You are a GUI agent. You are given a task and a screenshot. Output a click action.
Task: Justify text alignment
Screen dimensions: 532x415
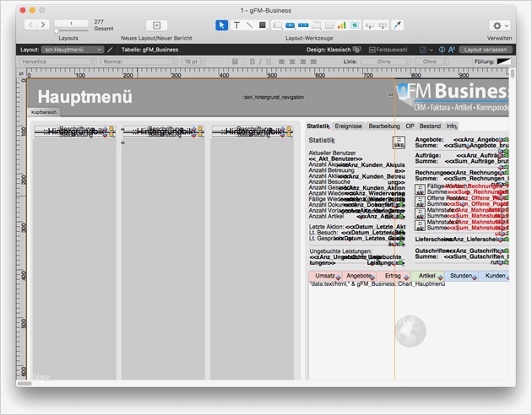coord(313,62)
